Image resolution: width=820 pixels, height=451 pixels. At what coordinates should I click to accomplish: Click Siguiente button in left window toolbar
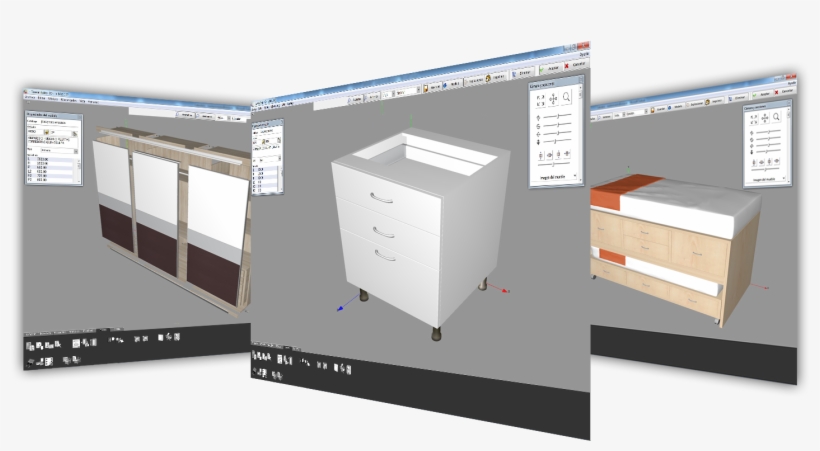click(205, 116)
